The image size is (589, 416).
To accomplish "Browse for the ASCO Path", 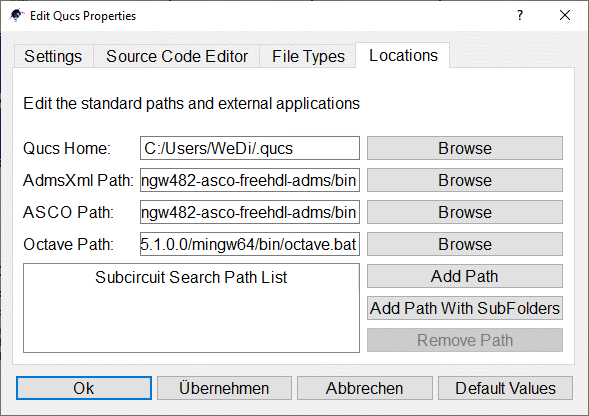I will tap(465, 212).
